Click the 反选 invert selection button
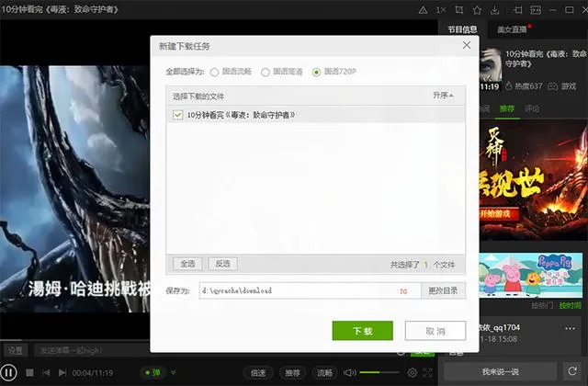Image resolution: width=588 pixels, height=386 pixels. (x=222, y=264)
